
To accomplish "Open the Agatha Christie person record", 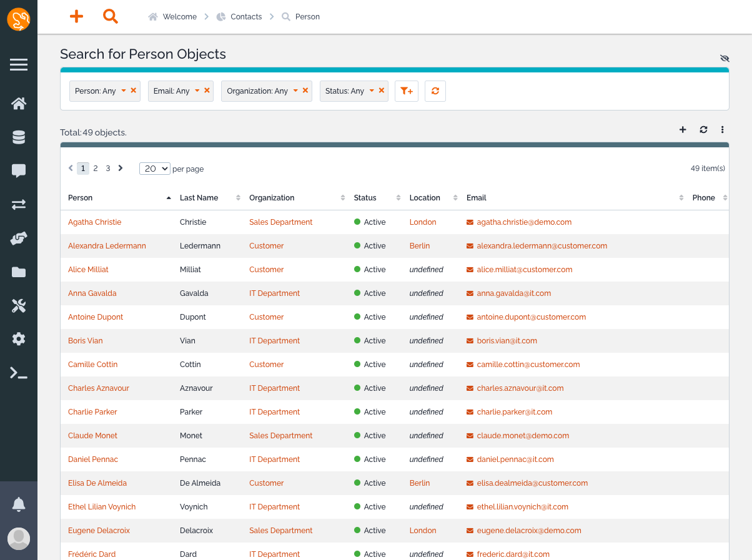I will (95, 222).
